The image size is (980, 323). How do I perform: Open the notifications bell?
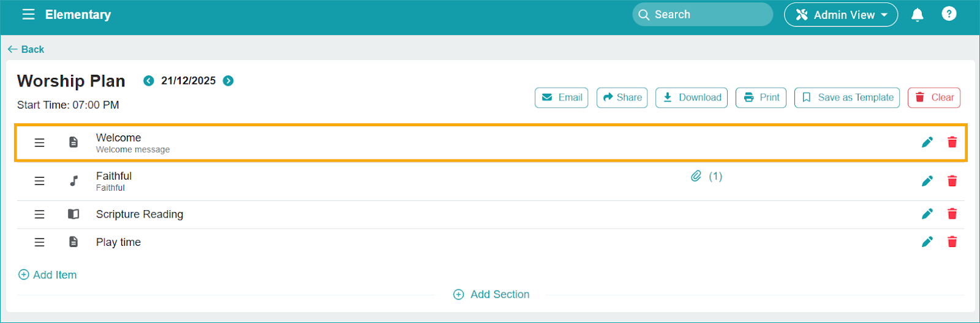[x=917, y=15]
